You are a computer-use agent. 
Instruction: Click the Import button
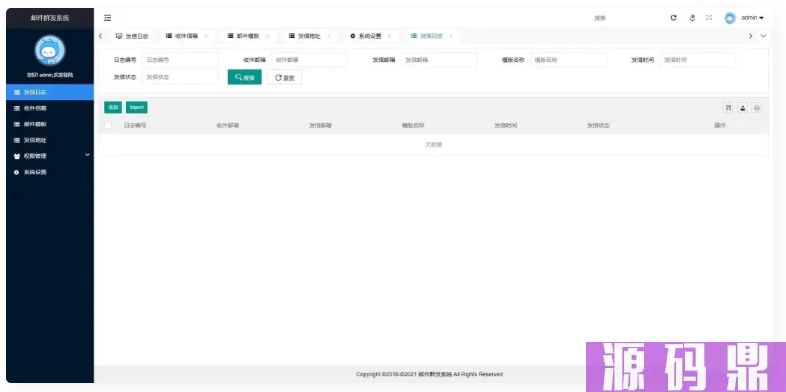pyautogui.click(x=136, y=107)
